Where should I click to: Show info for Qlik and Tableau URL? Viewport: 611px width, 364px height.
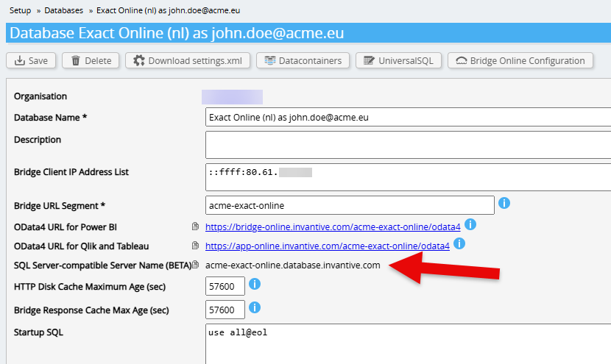pos(459,243)
